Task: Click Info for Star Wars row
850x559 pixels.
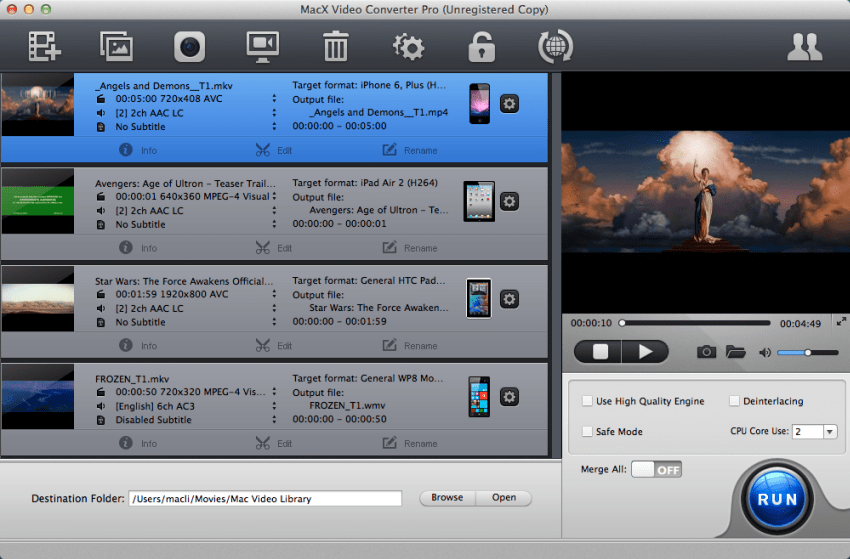Action: click(138, 345)
